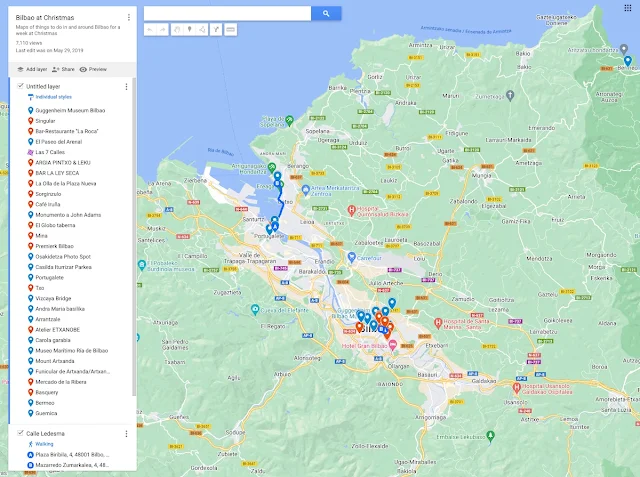Click Hospital Quironsalud Bizkaia map marker
This screenshot has width=640, height=477.
point(351,211)
